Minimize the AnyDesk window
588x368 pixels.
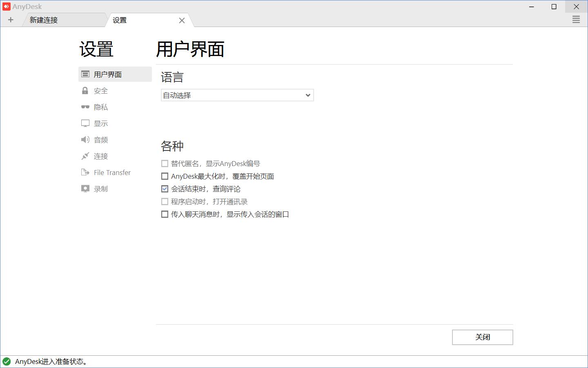(x=532, y=7)
